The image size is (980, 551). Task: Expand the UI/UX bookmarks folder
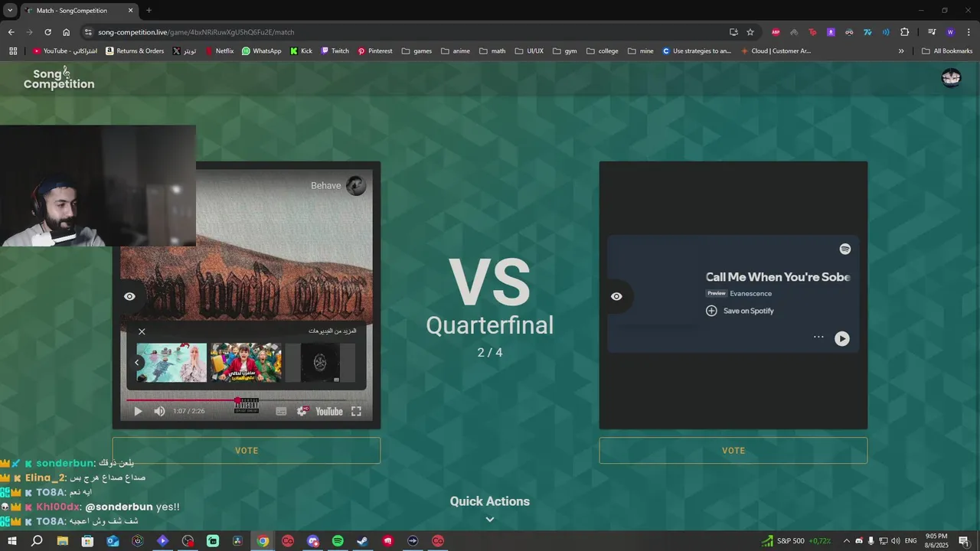[529, 51]
